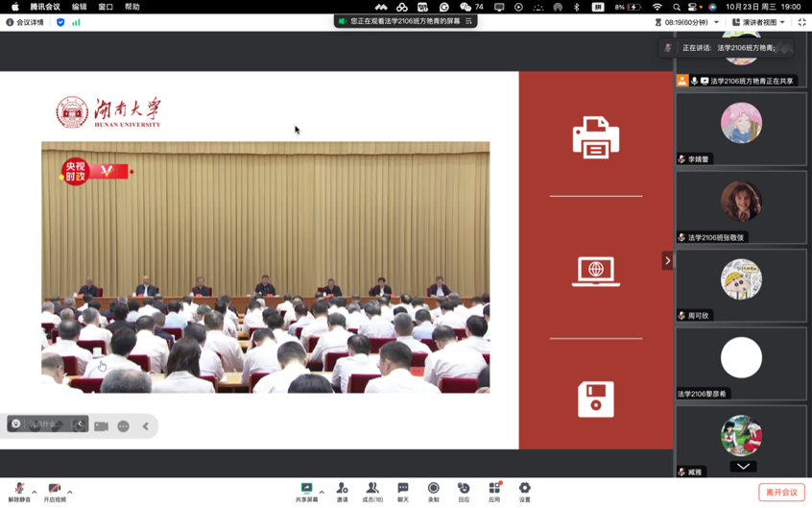Open 设置 settings gear
Image resolution: width=812 pixels, height=508 pixels.
pyautogui.click(x=524, y=489)
